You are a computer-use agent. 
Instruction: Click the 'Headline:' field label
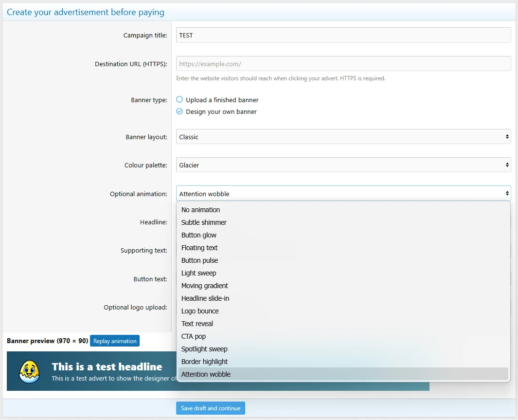tap(154, 222)
